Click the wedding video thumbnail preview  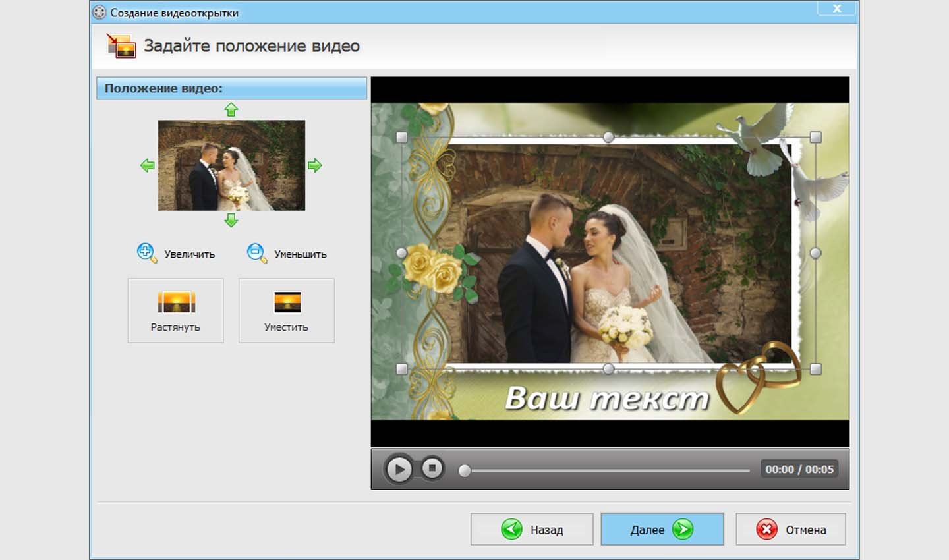tap(231, 165)
